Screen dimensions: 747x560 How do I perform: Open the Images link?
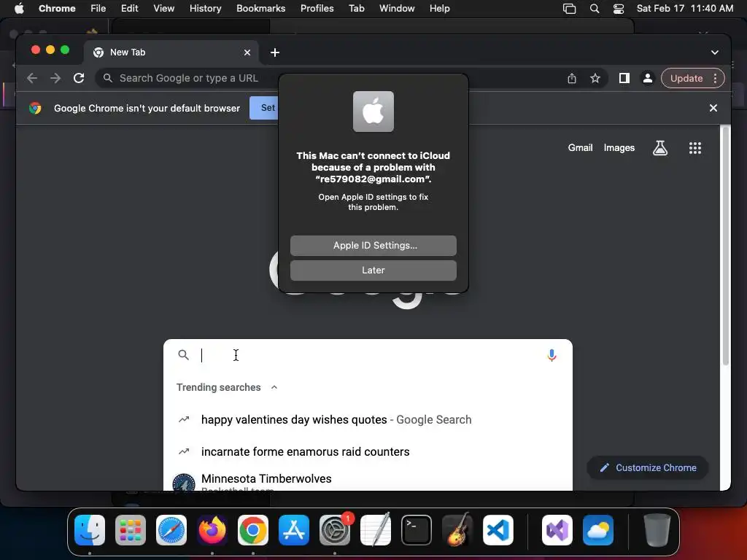(x=619, y=147)
